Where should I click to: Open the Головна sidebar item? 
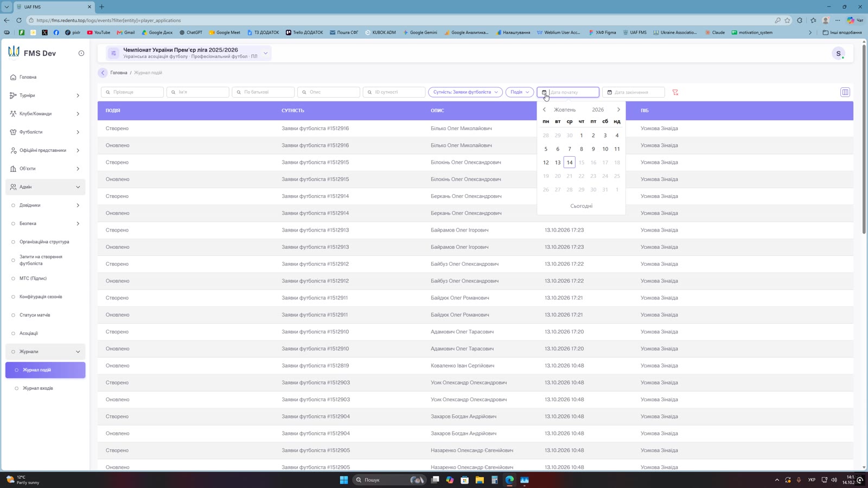pyautogui.click(x=45, y=77)
